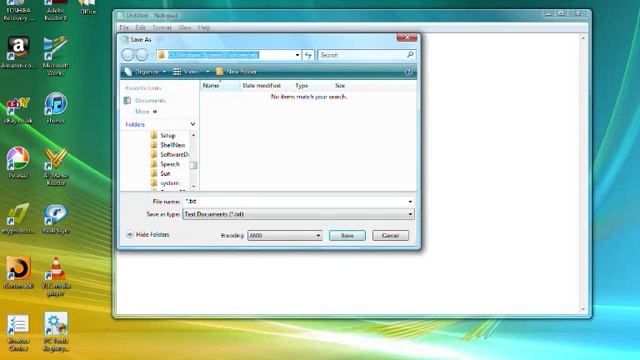The width and height of the screenshot is (640, 360).
Task: Open the Help menu in Notepad
Action: pyautogui.click(x=204, y=28)
